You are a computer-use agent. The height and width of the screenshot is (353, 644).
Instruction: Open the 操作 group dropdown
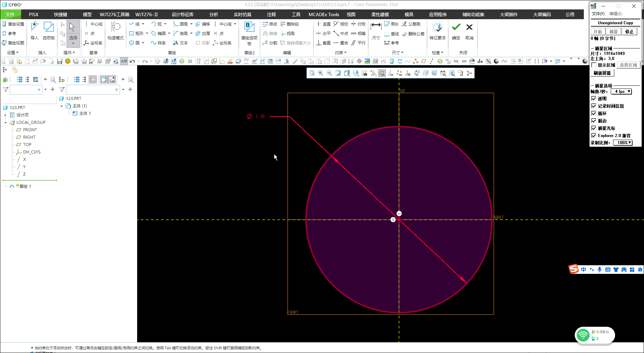69,52
